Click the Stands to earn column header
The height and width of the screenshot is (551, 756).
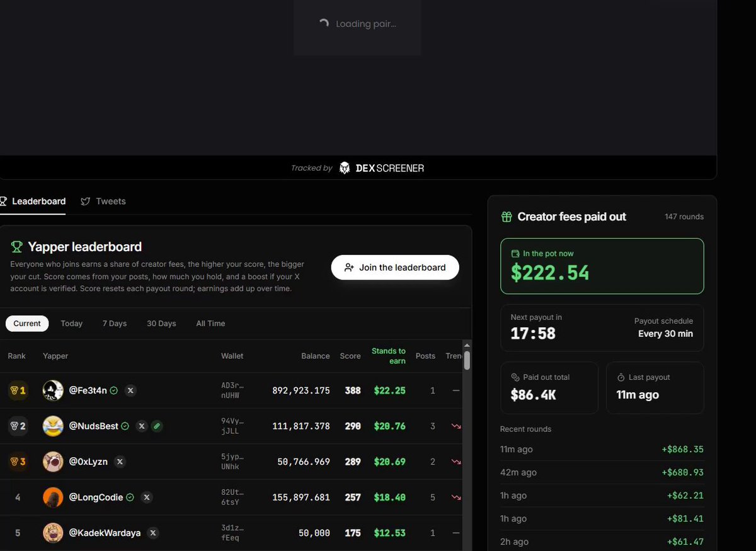coord(389,356)
